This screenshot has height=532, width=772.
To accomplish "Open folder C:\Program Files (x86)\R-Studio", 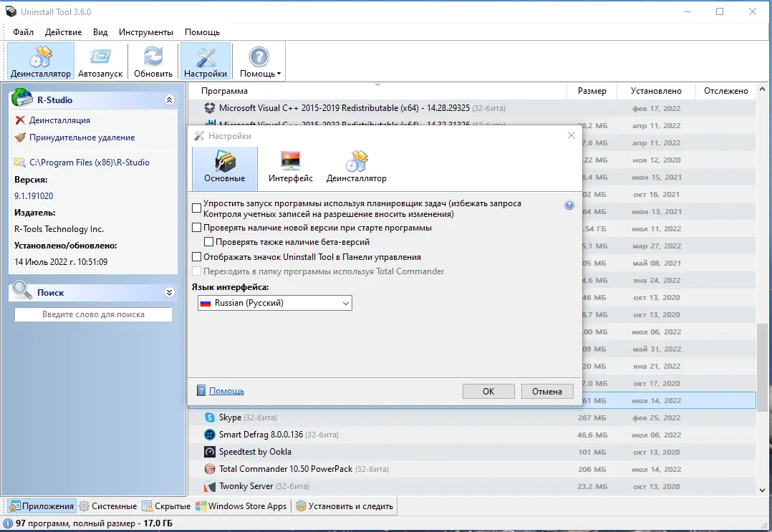I will click(89, 163).
